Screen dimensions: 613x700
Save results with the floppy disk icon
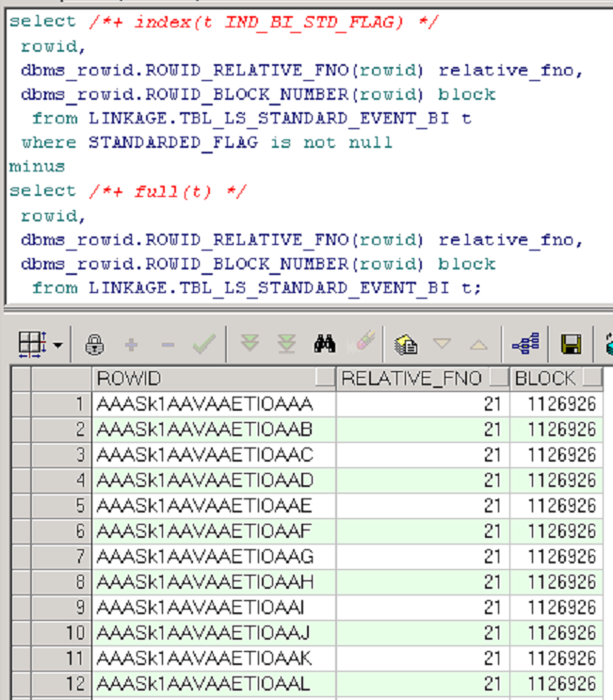click(x=571, y=345)
